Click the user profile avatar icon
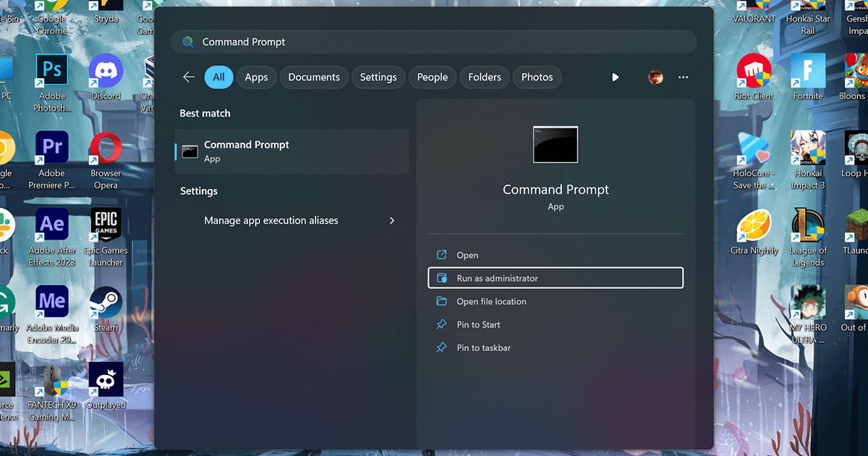The height and width of the screenshot is (456, 868). (656, 77)
